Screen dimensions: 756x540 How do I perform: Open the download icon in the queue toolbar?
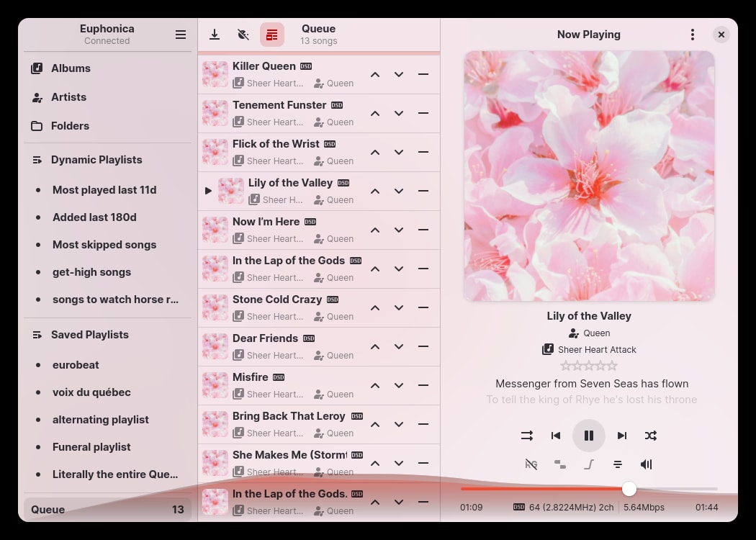[215, 34]
